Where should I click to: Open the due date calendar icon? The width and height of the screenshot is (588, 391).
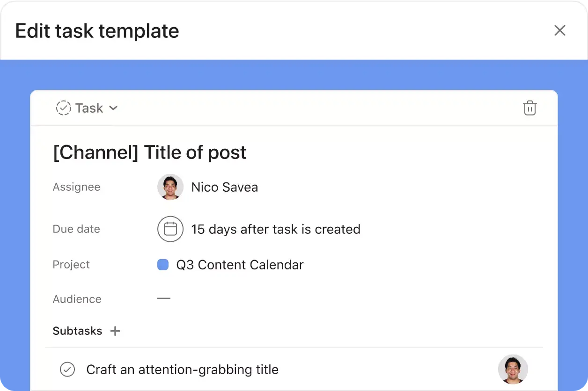click(x=170, y=229)
